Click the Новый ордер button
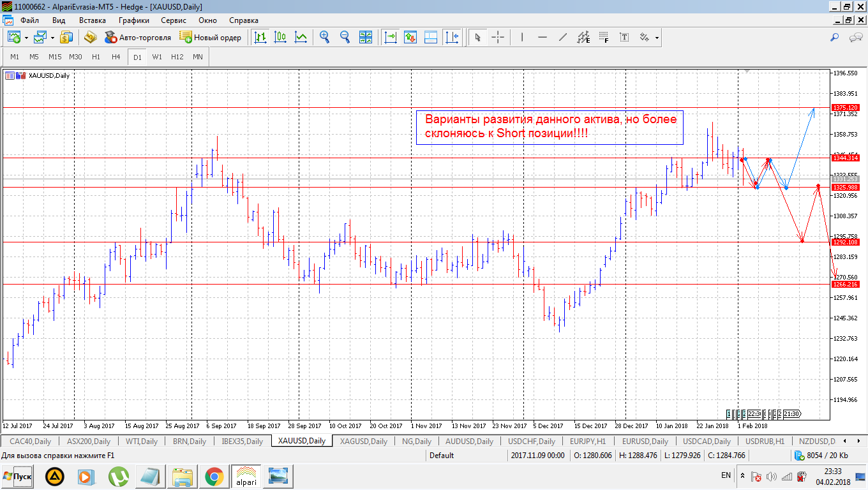The width and height of the screenshot is (868, 490). (x=211, y=38)
